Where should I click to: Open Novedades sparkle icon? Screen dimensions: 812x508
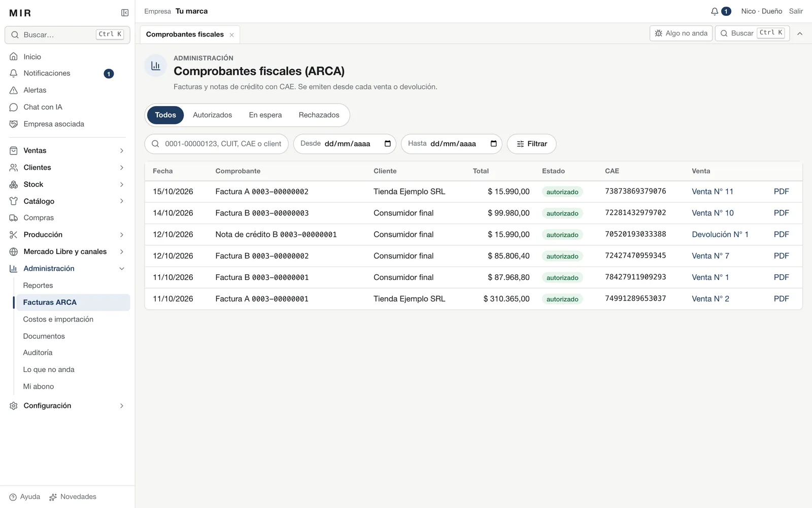click(53, 497)
